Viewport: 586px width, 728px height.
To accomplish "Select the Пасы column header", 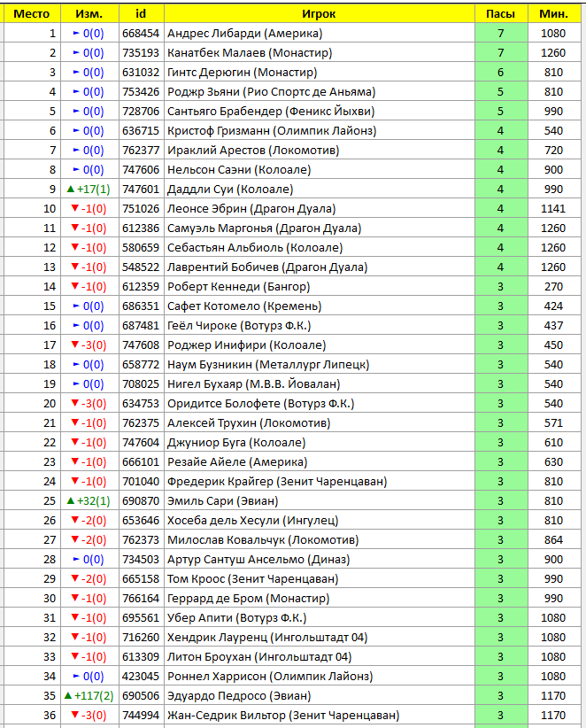I will (x=501, y=14).
